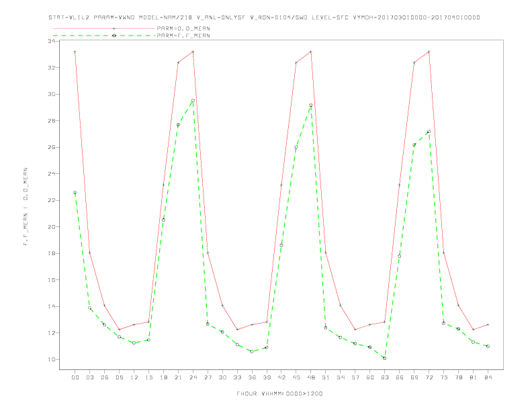532x411 pixels.
Task: Click the x-axis tick label 33
Action: (x=237, y=377)
